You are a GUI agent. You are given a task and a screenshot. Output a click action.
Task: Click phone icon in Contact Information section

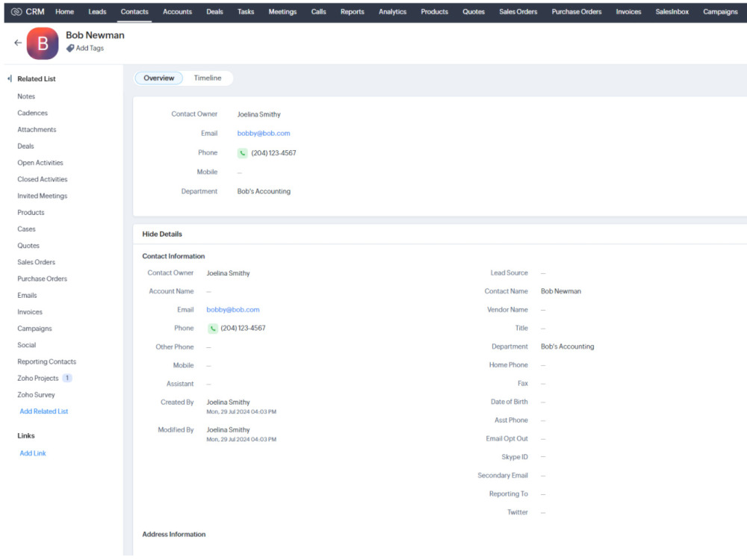(x=212, y=328)
